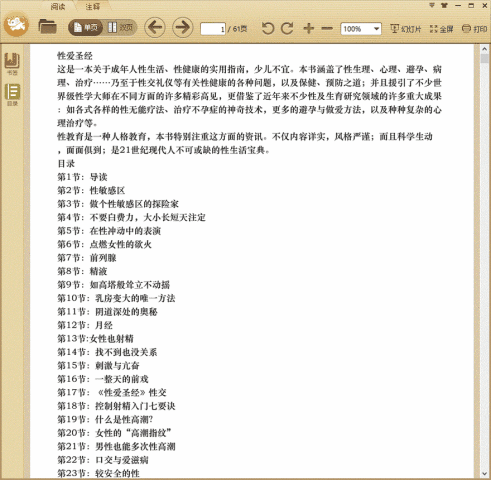Viewport: 491px width, 480px height.
Task: Select the 注释 (Annotate) tab
Action: pos(92,6)
